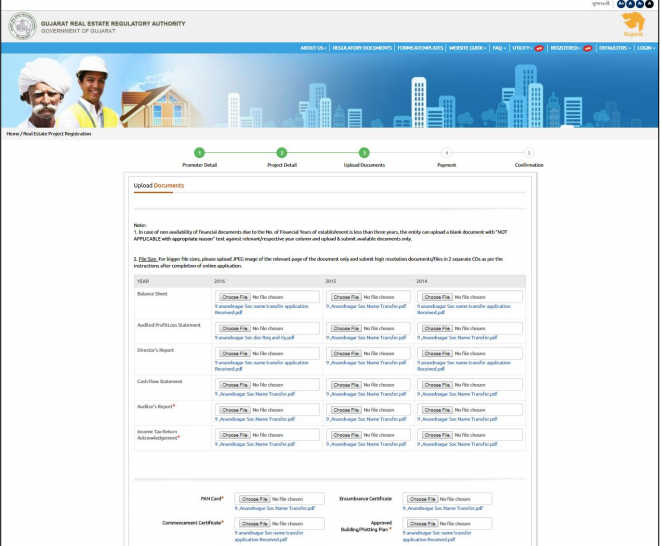Open the Defaulters dropdown menu
The image size is (662, 546).
coord(615,48)
